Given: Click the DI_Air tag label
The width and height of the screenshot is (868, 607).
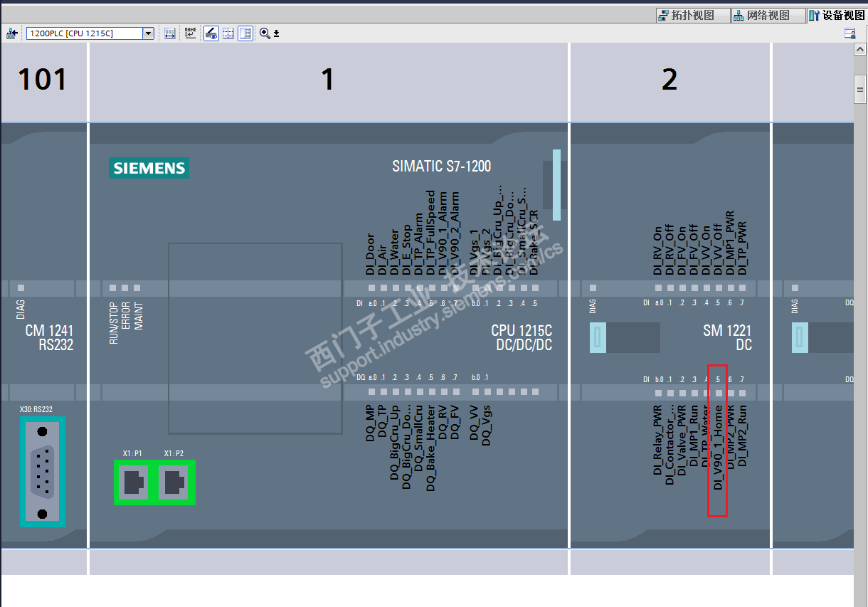Looking at the screenshot, I should (382, 259).
